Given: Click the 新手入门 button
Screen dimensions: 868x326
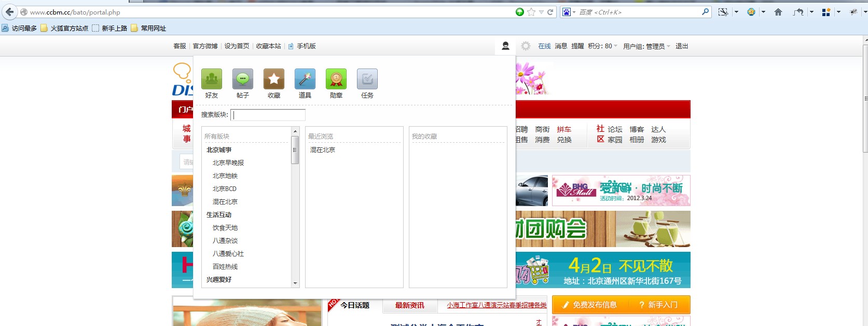Looking at the screenshot, I should pos(659,305).
